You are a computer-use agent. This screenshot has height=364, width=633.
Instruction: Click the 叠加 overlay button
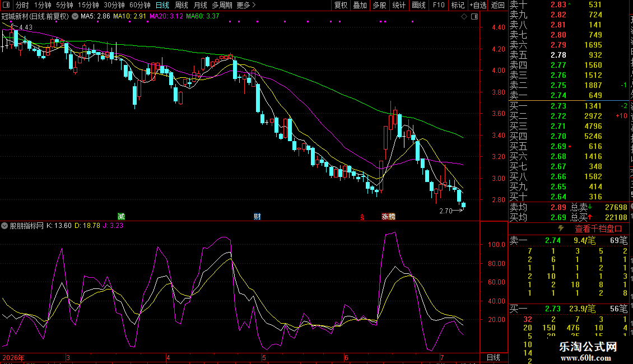click(360, 5)
